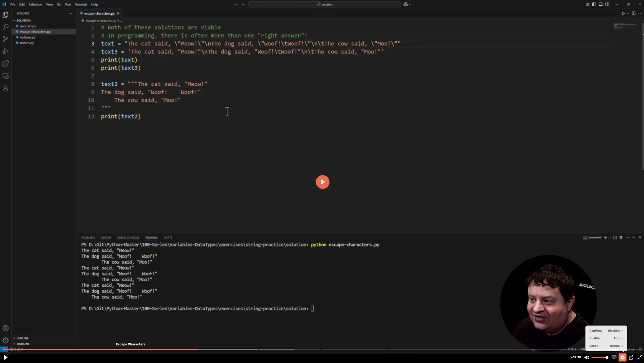Open the Help menu

coord(95,4)
